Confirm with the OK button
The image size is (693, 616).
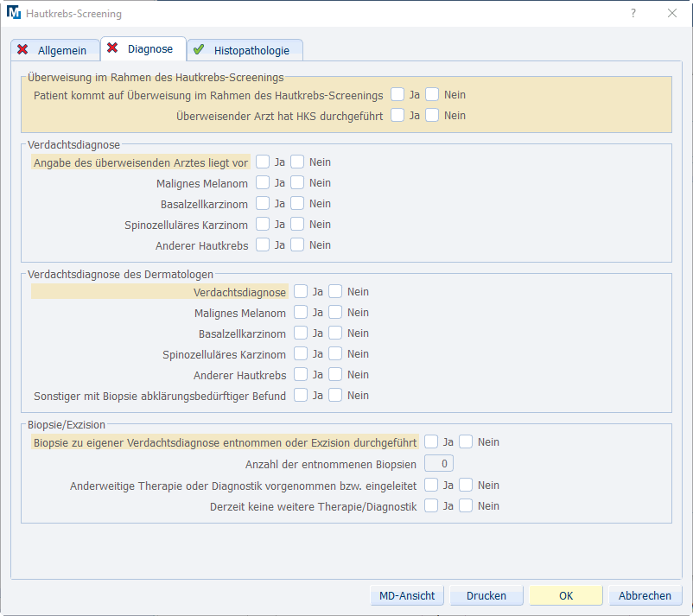tap(566, 595)
